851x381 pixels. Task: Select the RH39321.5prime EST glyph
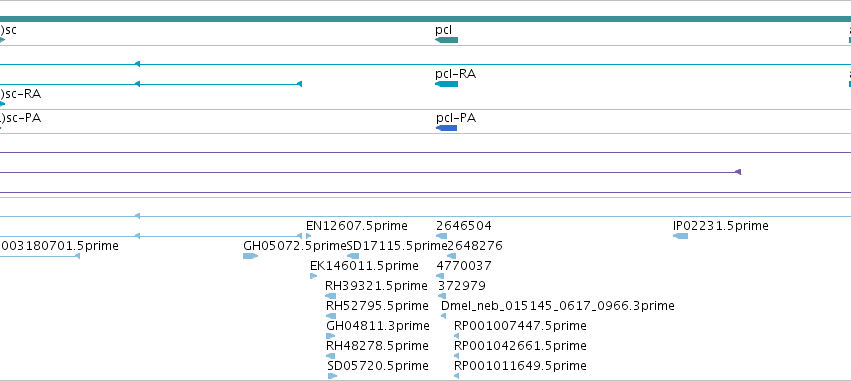[x=331, y=296]
